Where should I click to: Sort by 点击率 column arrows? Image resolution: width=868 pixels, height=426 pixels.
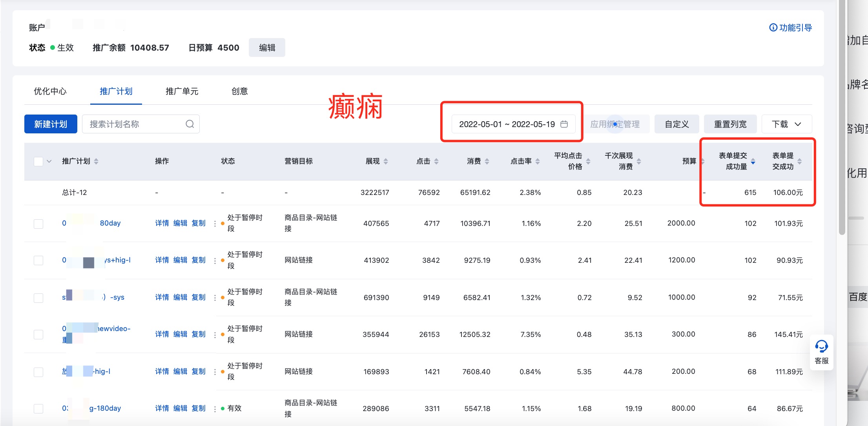point(538,161)
